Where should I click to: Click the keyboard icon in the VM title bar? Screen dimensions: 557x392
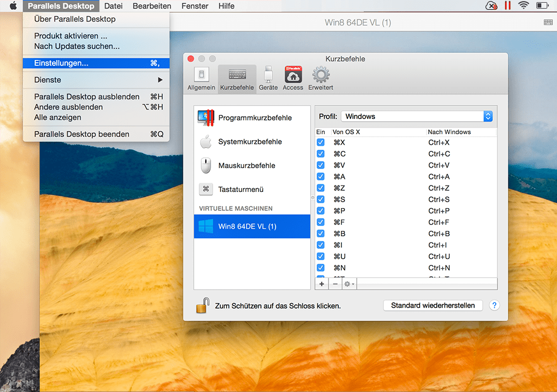tap(549, 22)
